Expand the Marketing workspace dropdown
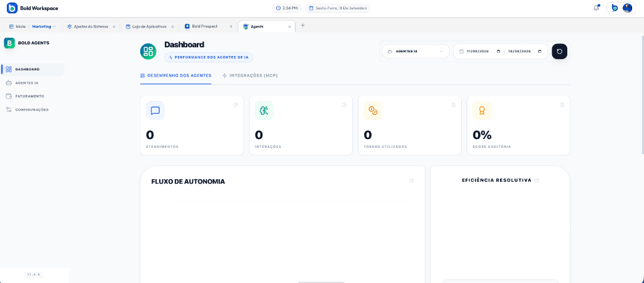The image size is (644, 283). point(44,26)
